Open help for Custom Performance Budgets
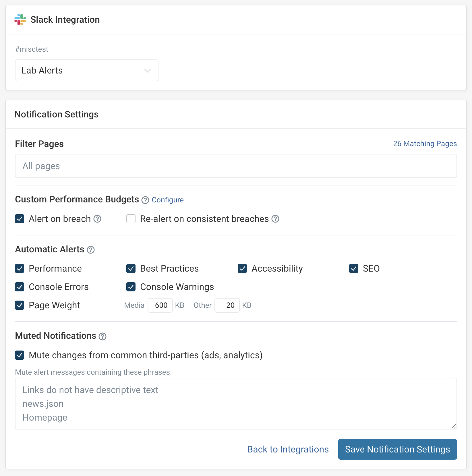Screen dimensions: 472x476 click(x=145, y=200)
